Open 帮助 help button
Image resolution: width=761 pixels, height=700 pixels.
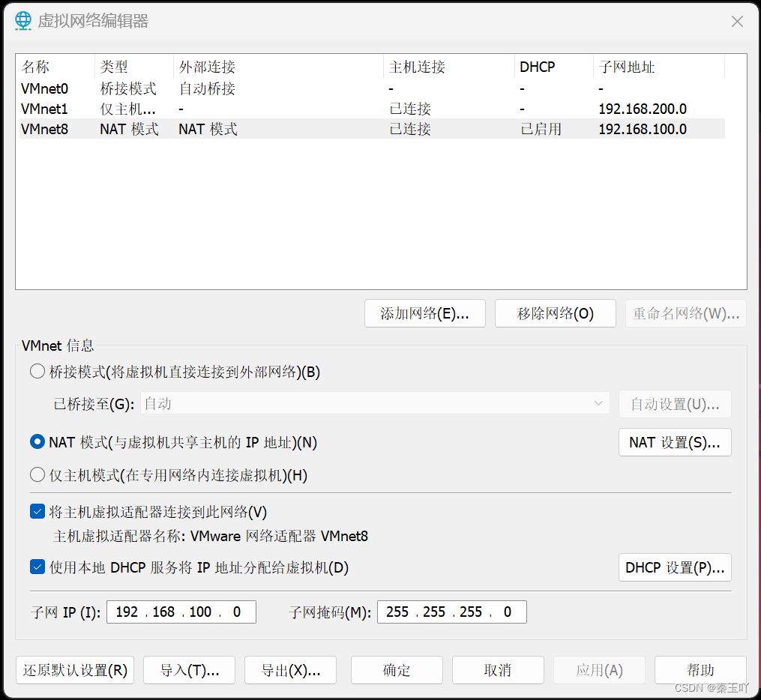[700, 671]
